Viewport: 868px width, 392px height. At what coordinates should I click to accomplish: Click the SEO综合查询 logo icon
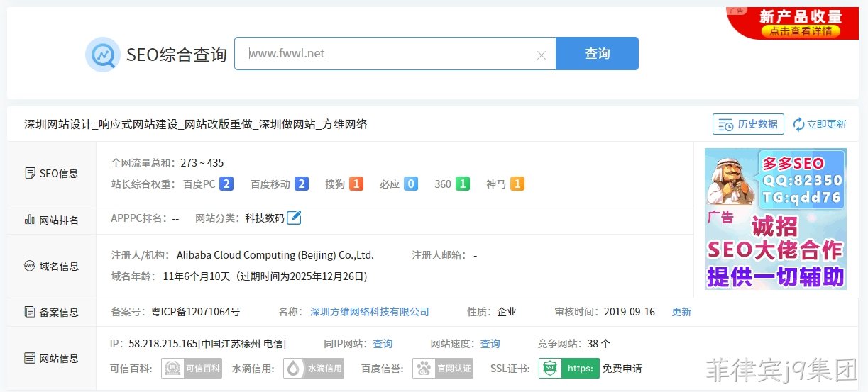pos(103,55)
